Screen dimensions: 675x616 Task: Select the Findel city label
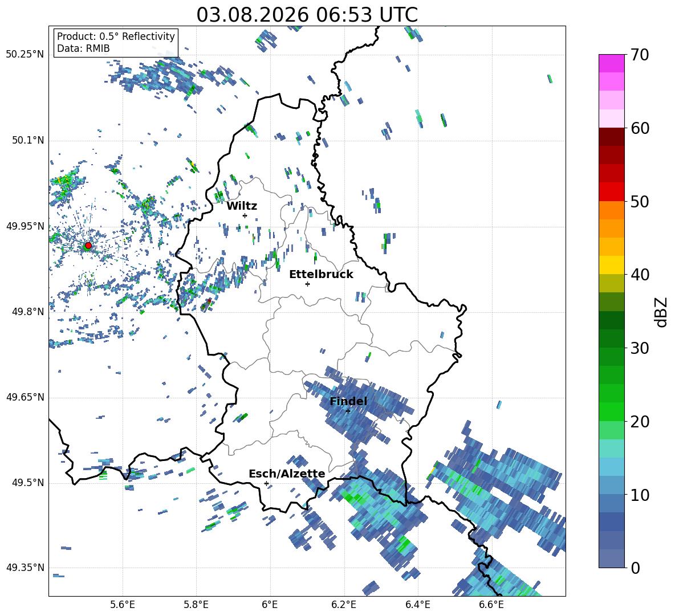coord(348,401)
